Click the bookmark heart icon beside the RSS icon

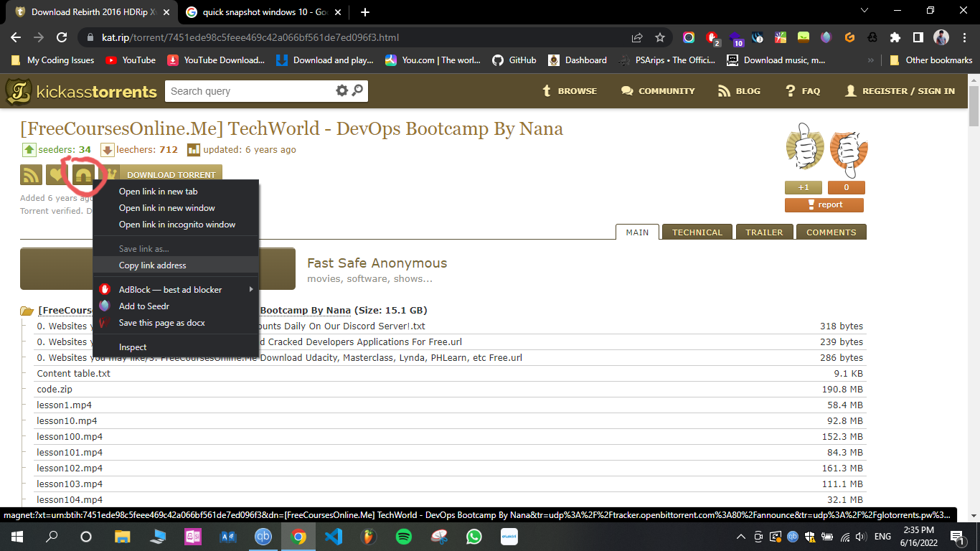point(57,174)
